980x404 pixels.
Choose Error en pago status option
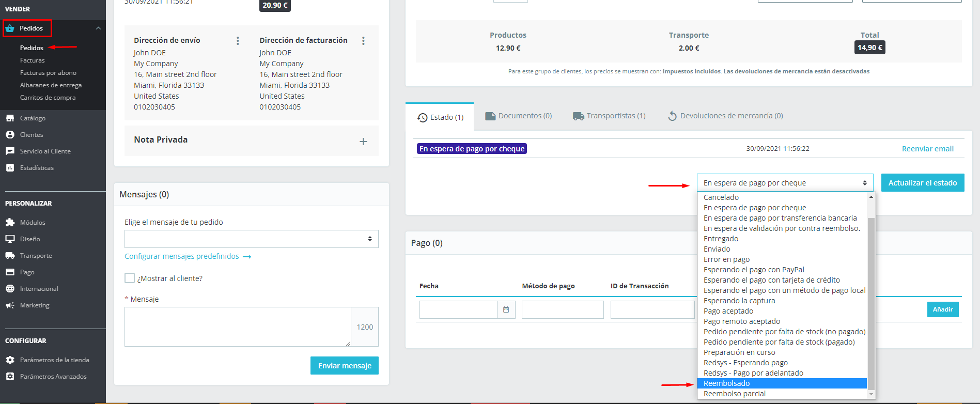782,259
